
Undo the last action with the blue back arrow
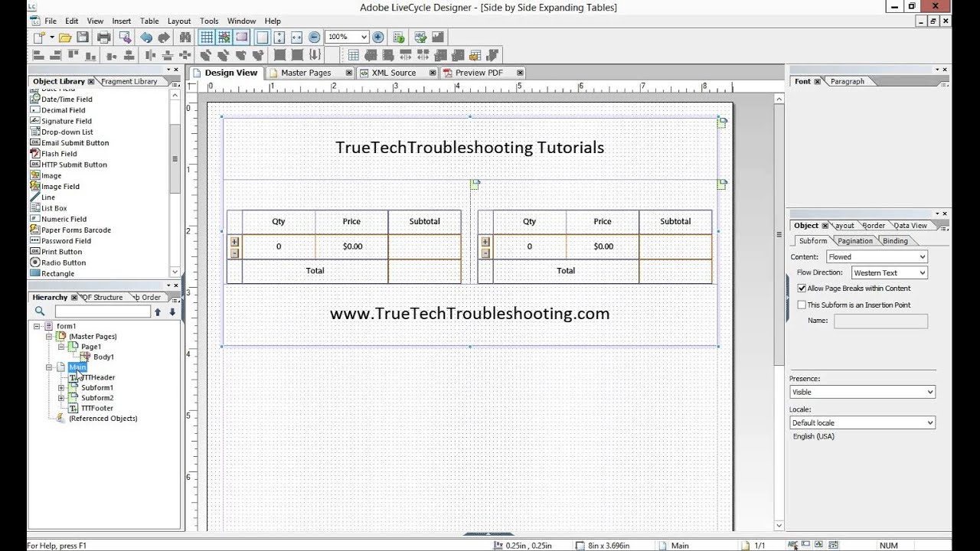click(x=146, y=37)
